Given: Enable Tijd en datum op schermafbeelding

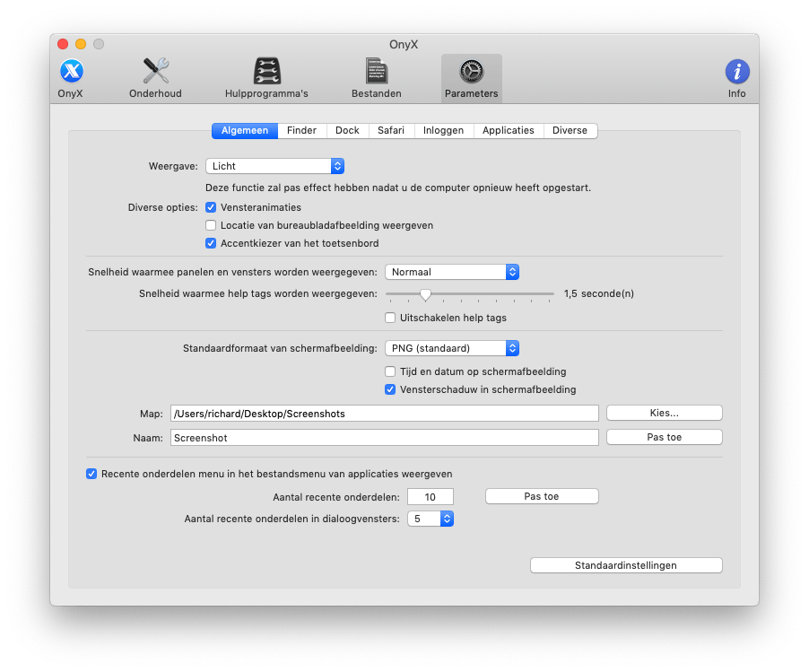Looking at the screenshot, I should pos(390,371).
